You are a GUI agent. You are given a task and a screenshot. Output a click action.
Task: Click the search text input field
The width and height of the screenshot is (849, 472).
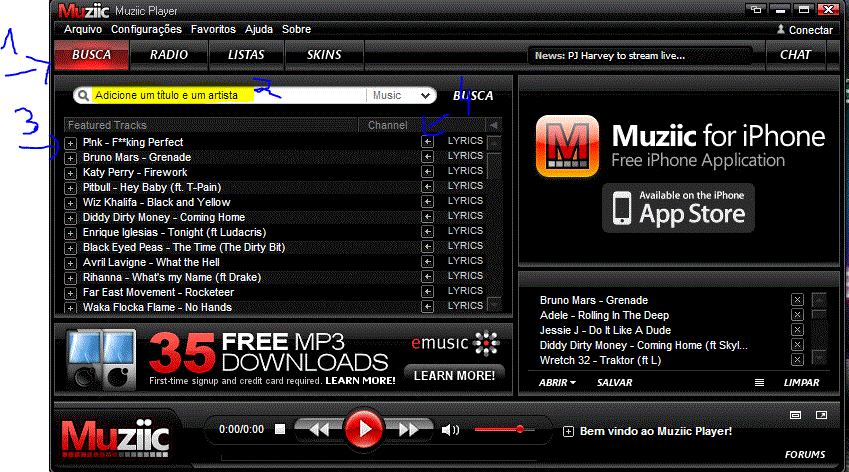point(228,95)
